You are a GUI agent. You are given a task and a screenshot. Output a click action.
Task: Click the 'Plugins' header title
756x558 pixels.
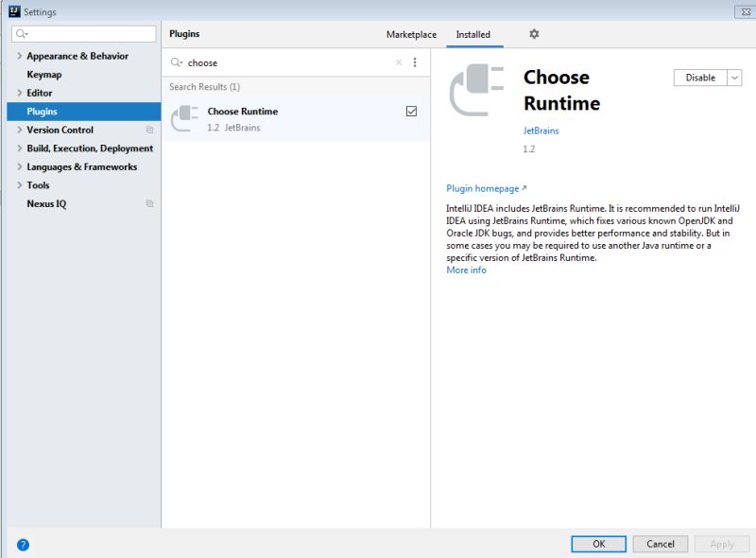pos(184,34)
